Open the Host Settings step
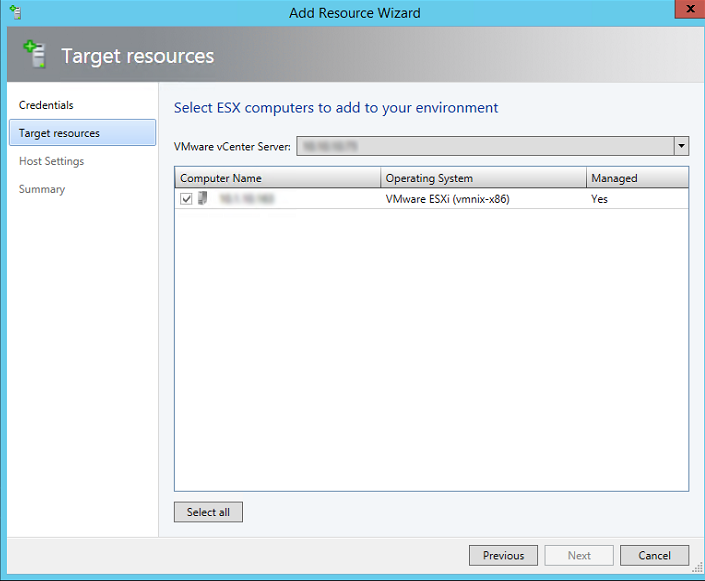 pos(51,161)
